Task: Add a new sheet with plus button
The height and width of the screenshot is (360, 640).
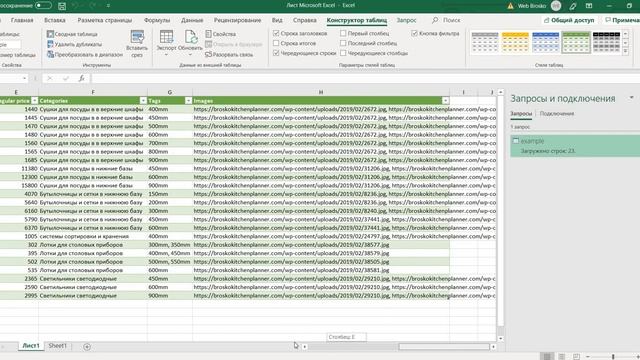Action: click(x=87, y=347)
